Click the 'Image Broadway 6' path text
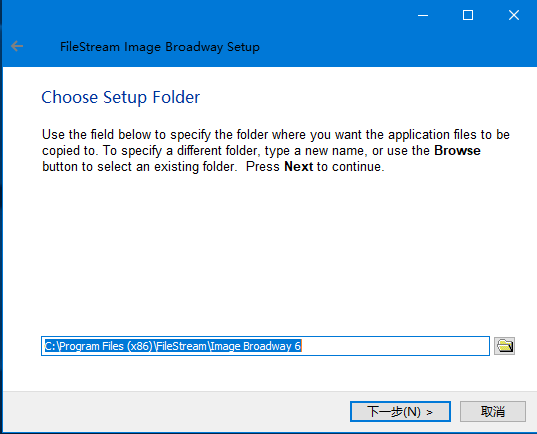The width and height of the screenshot is (537, 434). (255, 346)
